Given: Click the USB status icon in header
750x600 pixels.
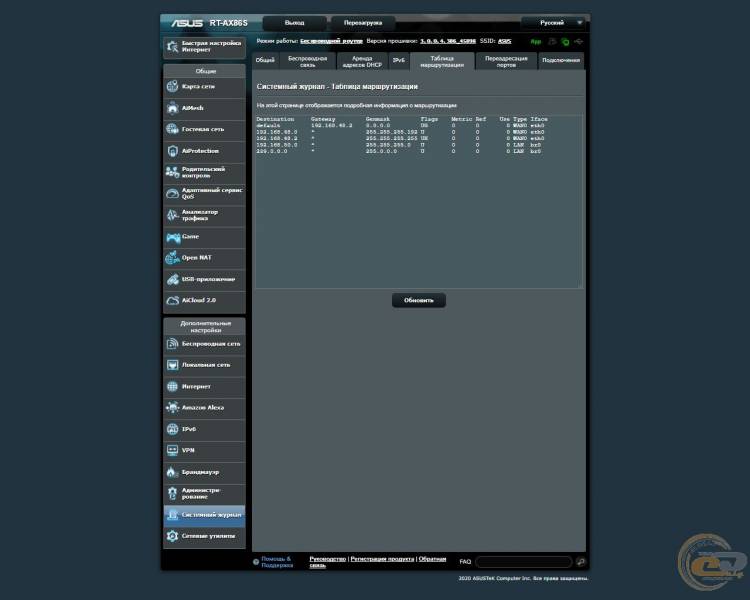Looking at the screenshot, I should [579, 42].
